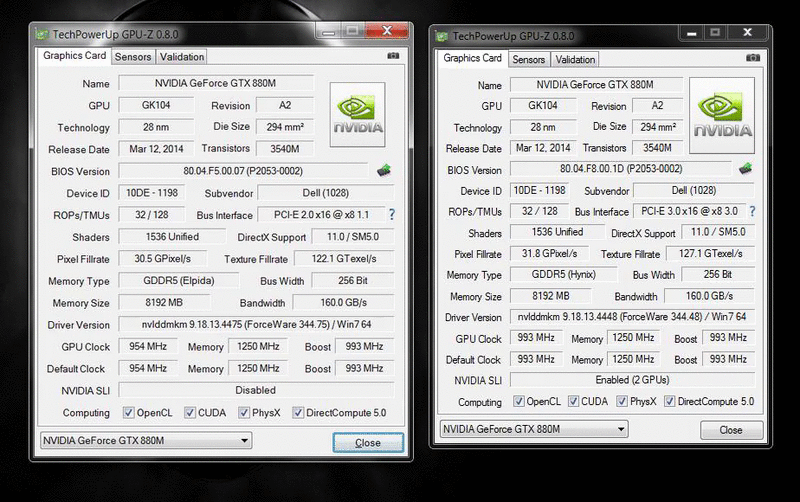Click Texture Fillrate value 127.1 GTexel/s
The height and width of the screenshot is (502, 800).
(711, 254)
